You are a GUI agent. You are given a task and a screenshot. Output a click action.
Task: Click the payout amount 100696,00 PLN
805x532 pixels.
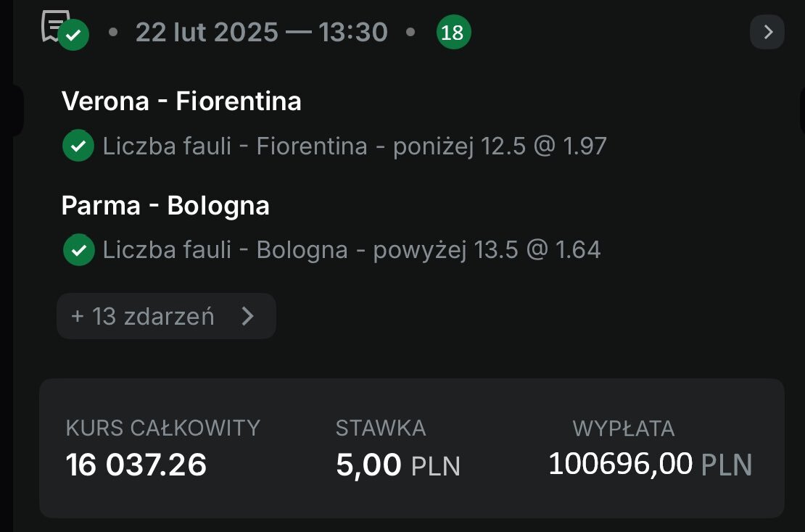point(650,464)
